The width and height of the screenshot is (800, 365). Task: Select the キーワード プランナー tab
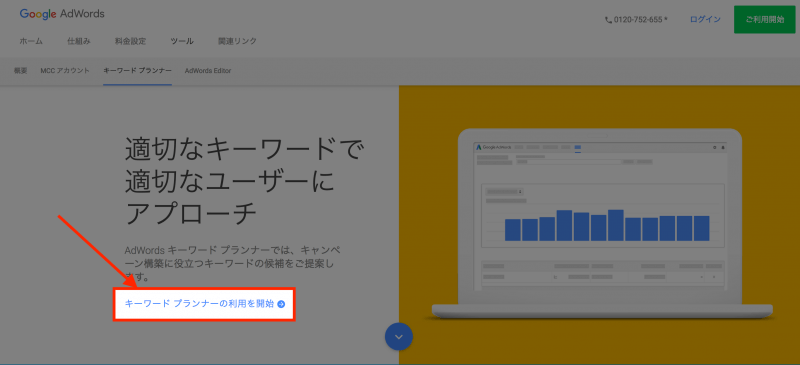point(137,71)
